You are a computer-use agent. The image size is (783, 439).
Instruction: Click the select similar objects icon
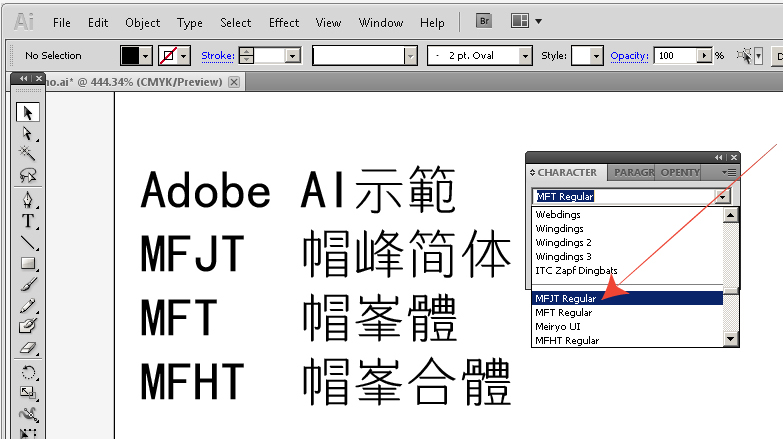tap(744, 55)
